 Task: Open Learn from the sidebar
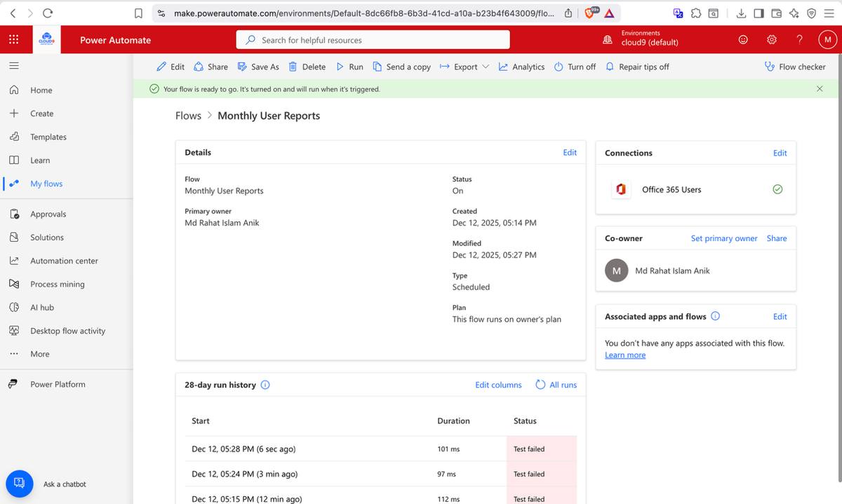(40, 160)
